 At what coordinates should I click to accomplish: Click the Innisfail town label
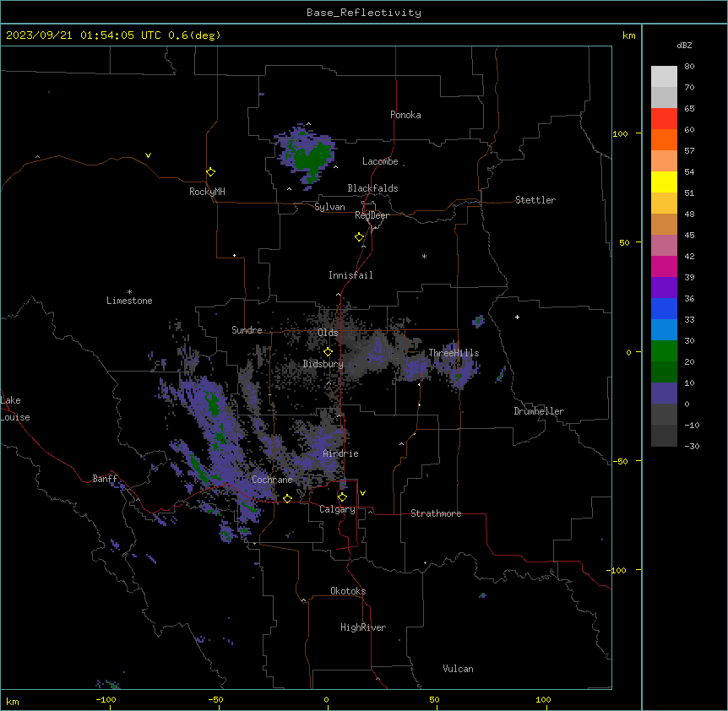(x=350, y=275)
